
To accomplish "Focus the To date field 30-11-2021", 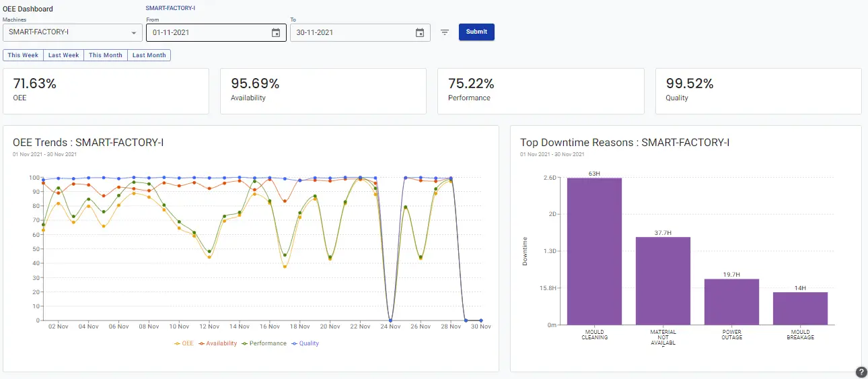I will [360, 32].
